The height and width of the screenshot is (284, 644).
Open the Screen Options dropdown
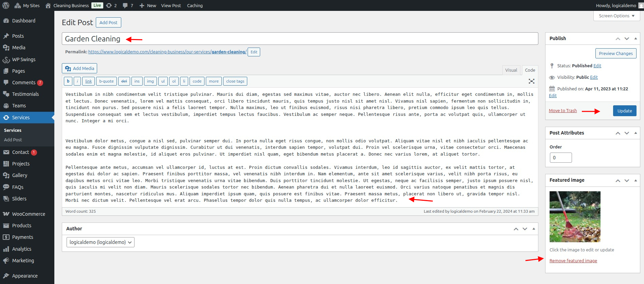616,16
